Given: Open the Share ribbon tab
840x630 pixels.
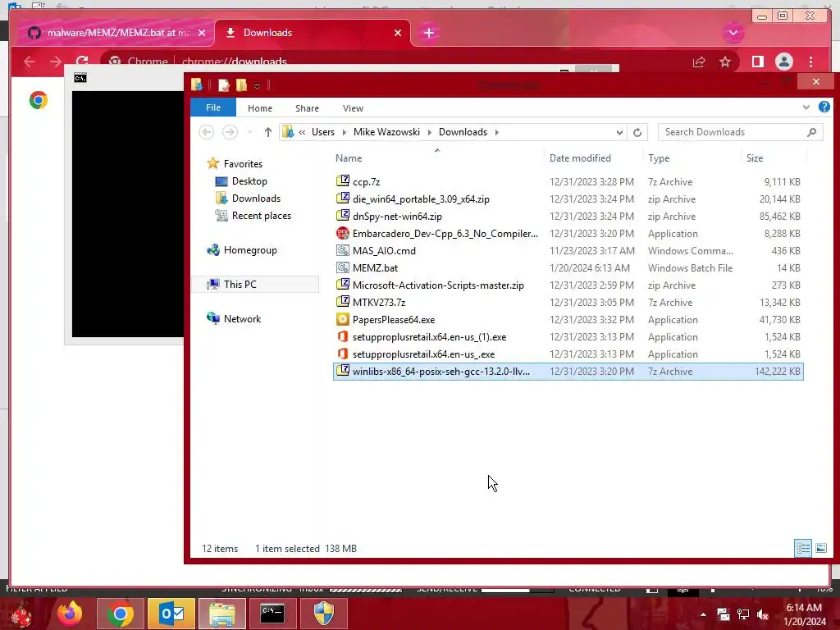Looking at the screenshot, I should pyautogui.click(x=307, y=108).
